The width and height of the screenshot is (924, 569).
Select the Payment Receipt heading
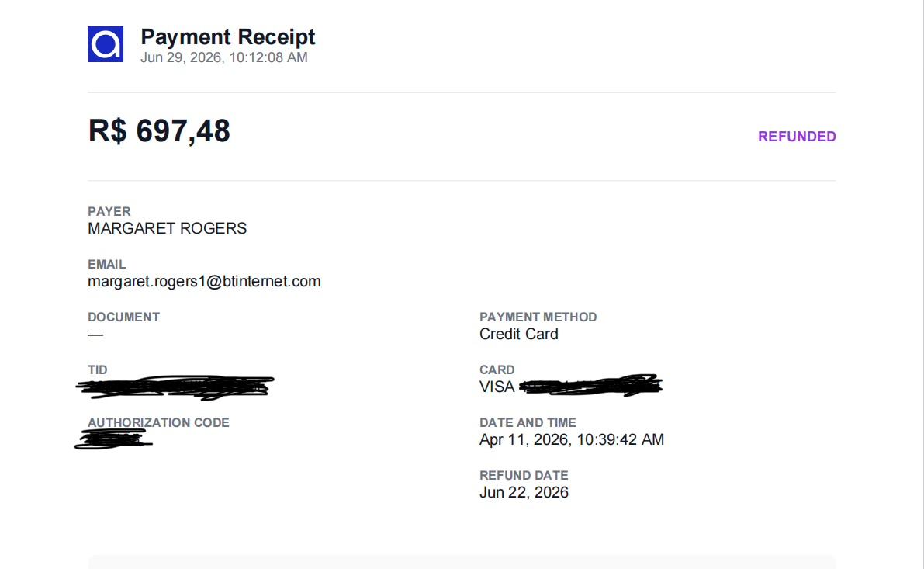(x=227, y=37)
